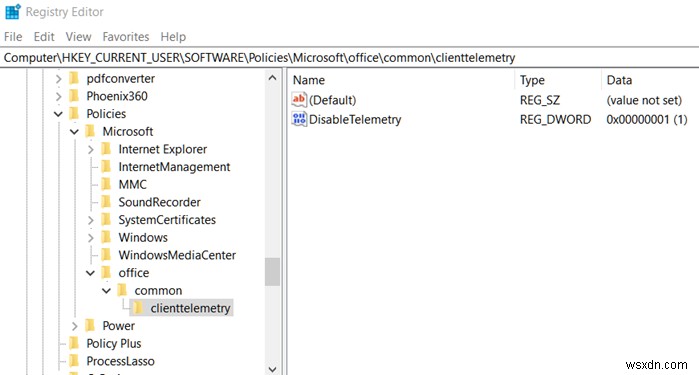
Task: Select the SoundRecorder folder icon
Action: click(x=106, y=202)
